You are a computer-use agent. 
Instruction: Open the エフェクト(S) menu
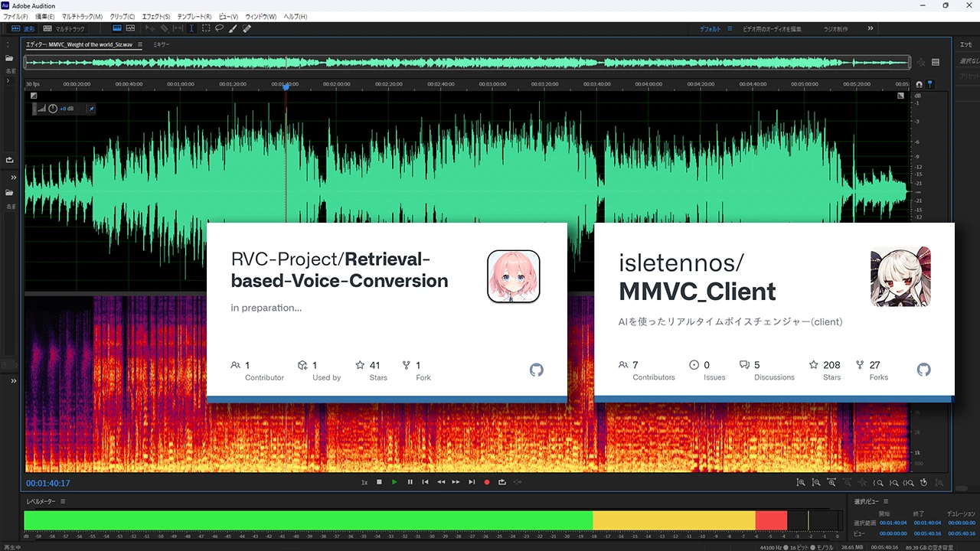pos(156,16)
